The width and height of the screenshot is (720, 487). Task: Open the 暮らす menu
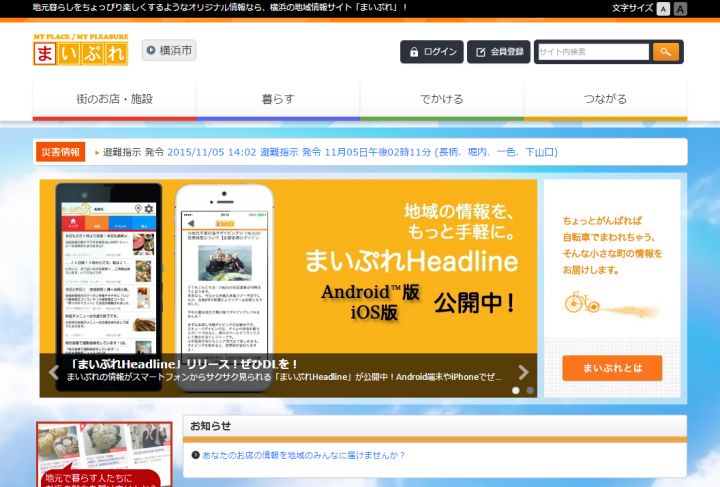tap(278, 100)
